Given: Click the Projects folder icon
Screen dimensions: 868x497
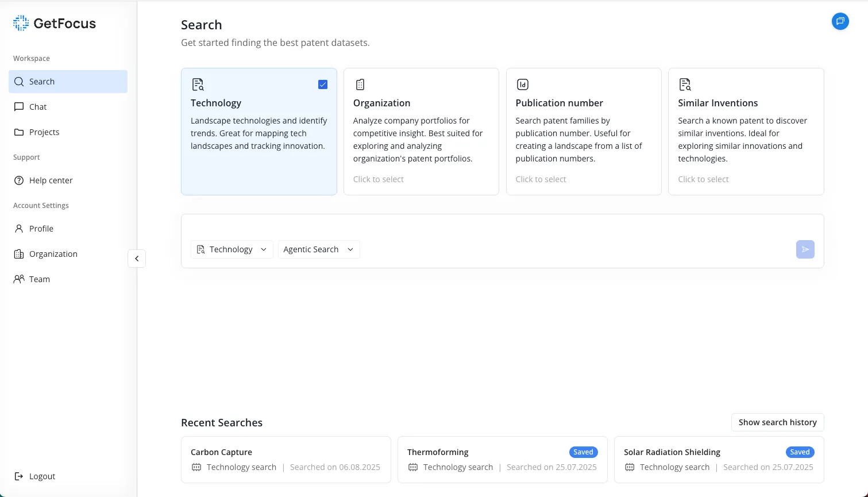Looking at the screenshot, I should (19, 132).
